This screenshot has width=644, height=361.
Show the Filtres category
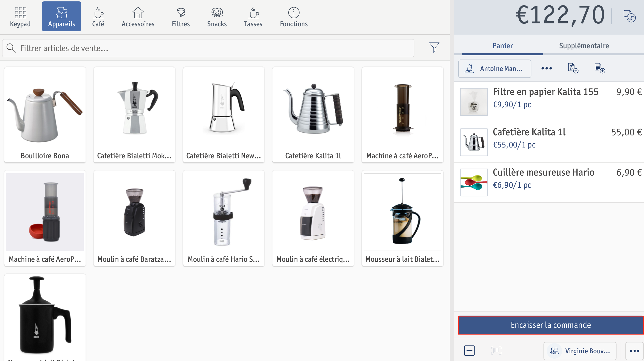[181, 17]
